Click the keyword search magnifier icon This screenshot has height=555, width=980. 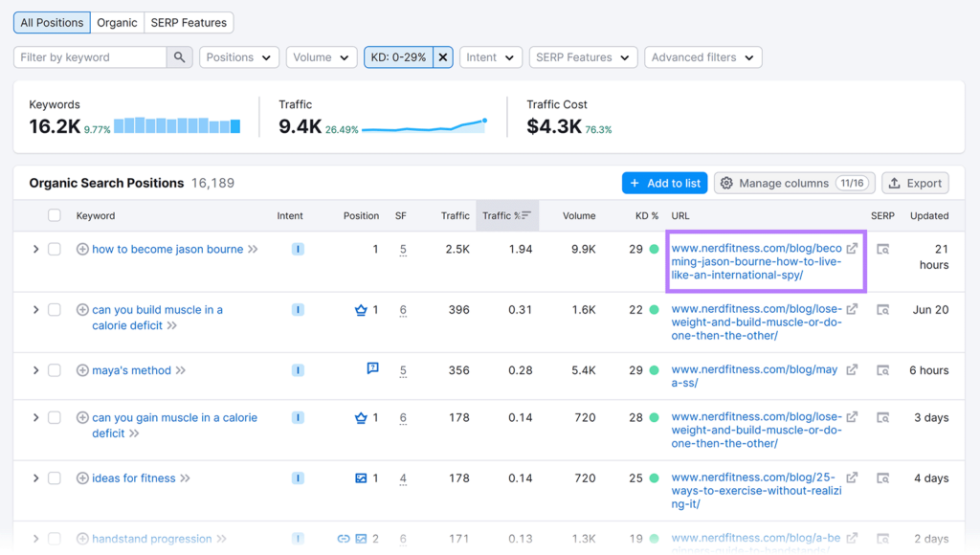point(179,56)
